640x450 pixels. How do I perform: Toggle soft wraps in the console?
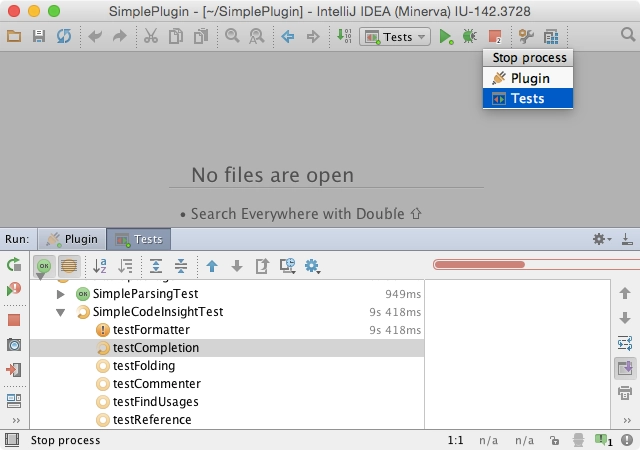tap(625, 343)
